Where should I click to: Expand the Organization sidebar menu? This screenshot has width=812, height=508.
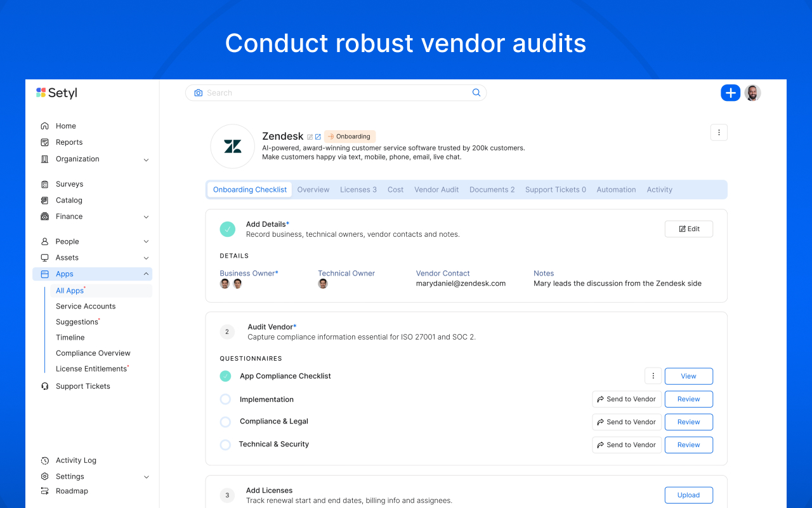(146, 159)
